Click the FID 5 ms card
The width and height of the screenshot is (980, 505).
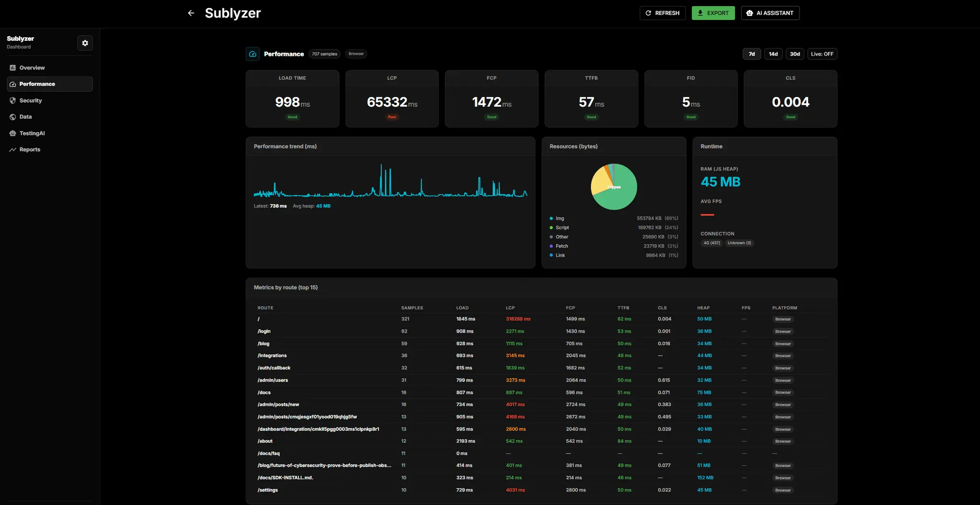pos(691,99)
